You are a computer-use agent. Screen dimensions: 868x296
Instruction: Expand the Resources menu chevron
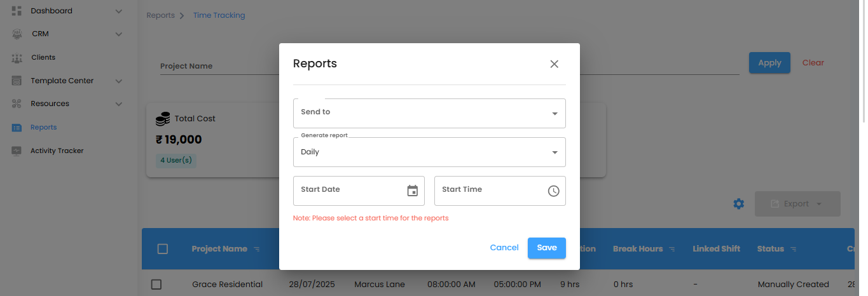click(119, 104)
